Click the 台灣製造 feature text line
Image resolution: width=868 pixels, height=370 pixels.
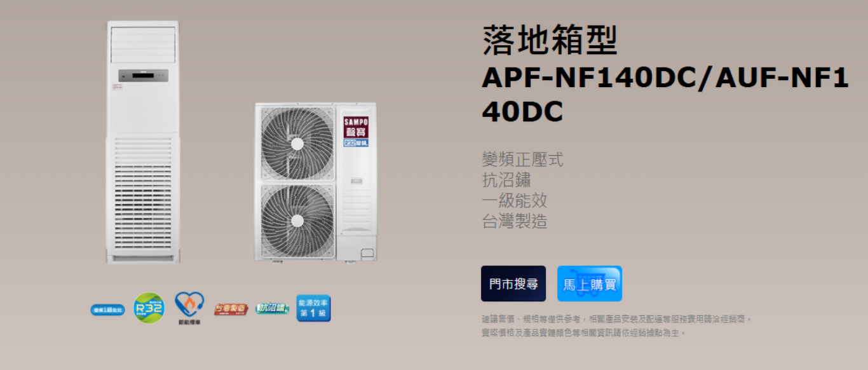(x=515, y=221)
